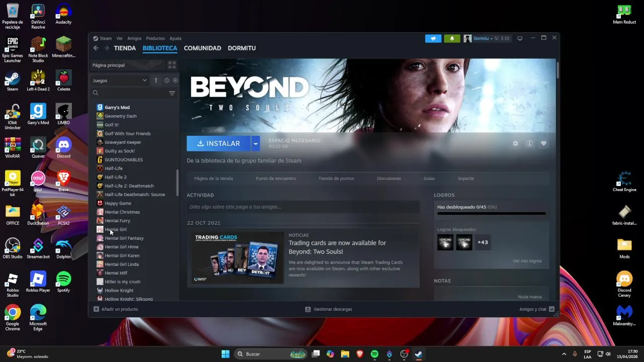Launch OBS Studio desktop icon
The height and width of the screenshot is (362, 644).
pyautogui.click(x=13, y=248)
